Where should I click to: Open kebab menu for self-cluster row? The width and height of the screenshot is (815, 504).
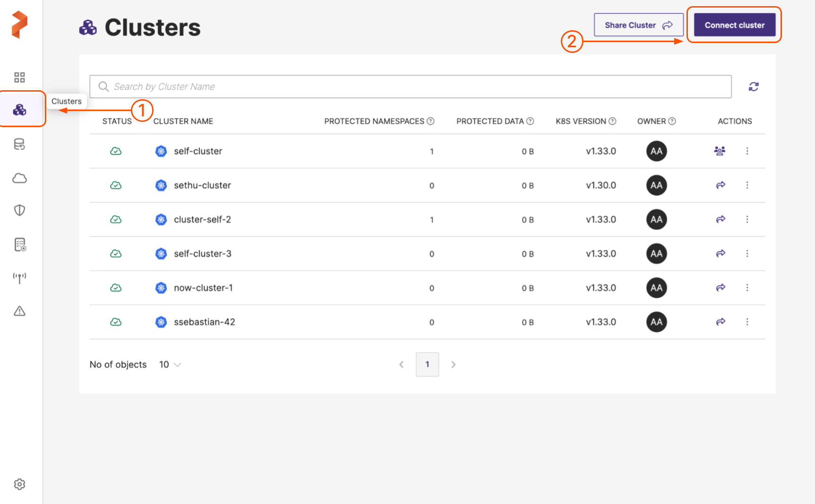pos(747,151)
